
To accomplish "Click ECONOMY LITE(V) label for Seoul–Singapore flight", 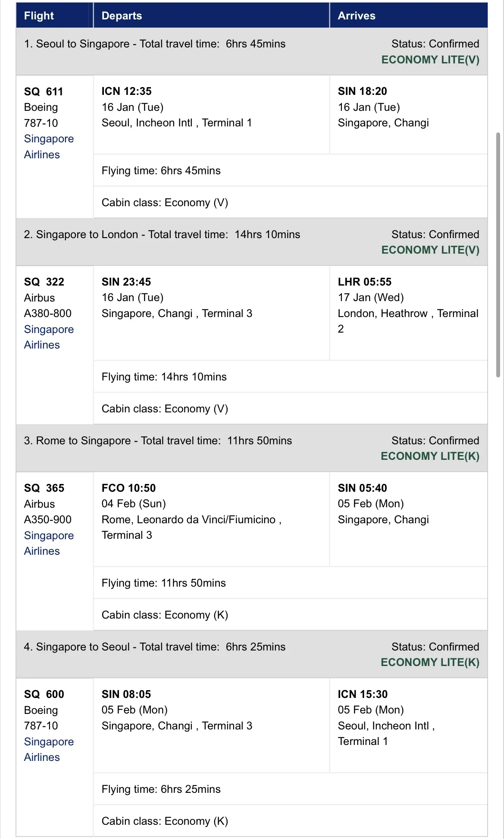I will (430, 60).
